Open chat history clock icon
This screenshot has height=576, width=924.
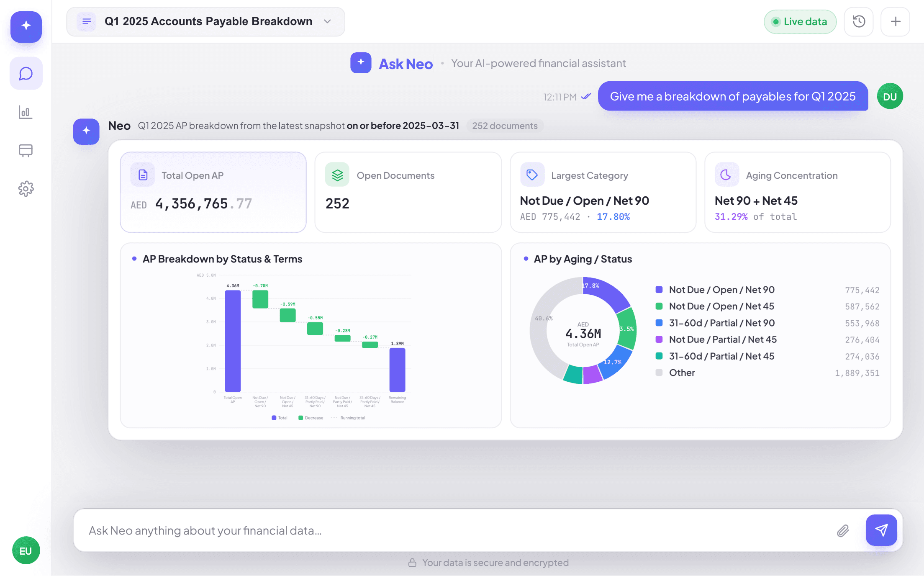pyautogui.click(x=859, y=21)
